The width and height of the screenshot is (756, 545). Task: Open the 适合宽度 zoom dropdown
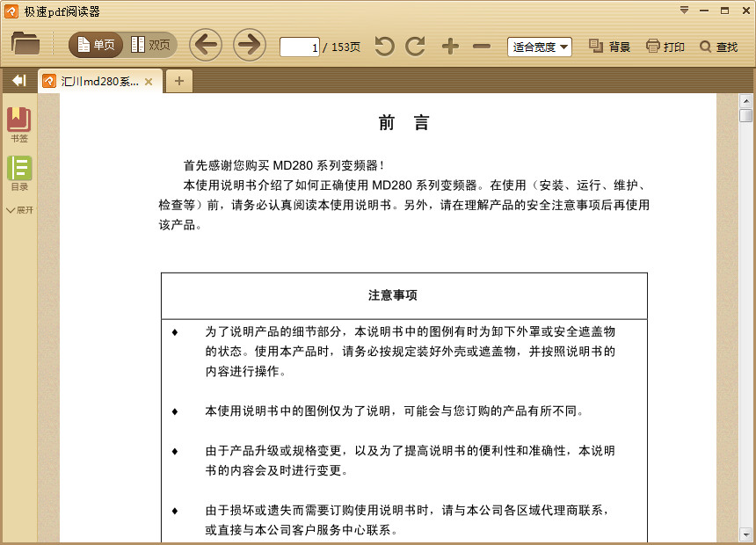click(540, 47)
